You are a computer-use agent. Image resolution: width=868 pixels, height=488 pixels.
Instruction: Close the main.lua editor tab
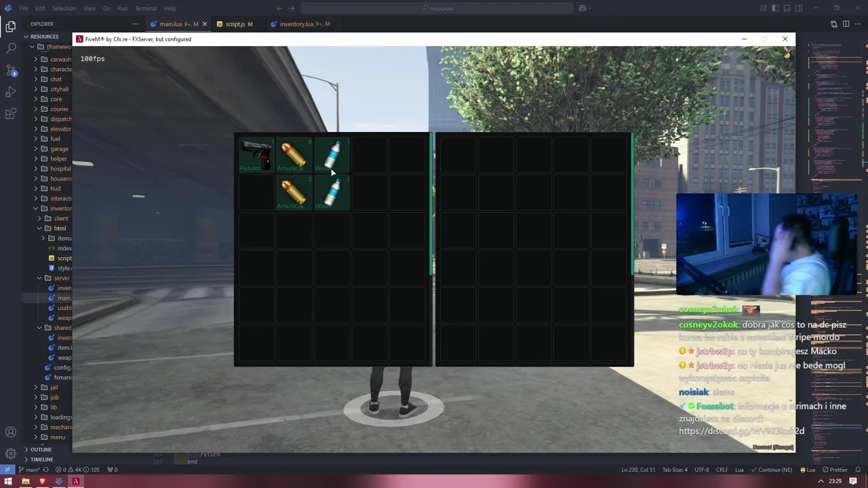pyautogui.click(x=204, y=24)
